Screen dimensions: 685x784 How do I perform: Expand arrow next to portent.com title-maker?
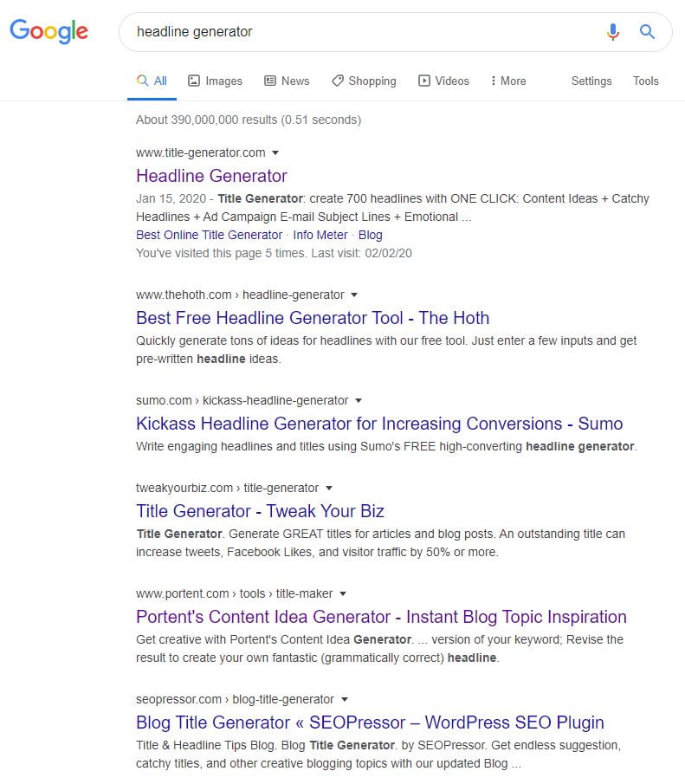click(x=343, y=594)
